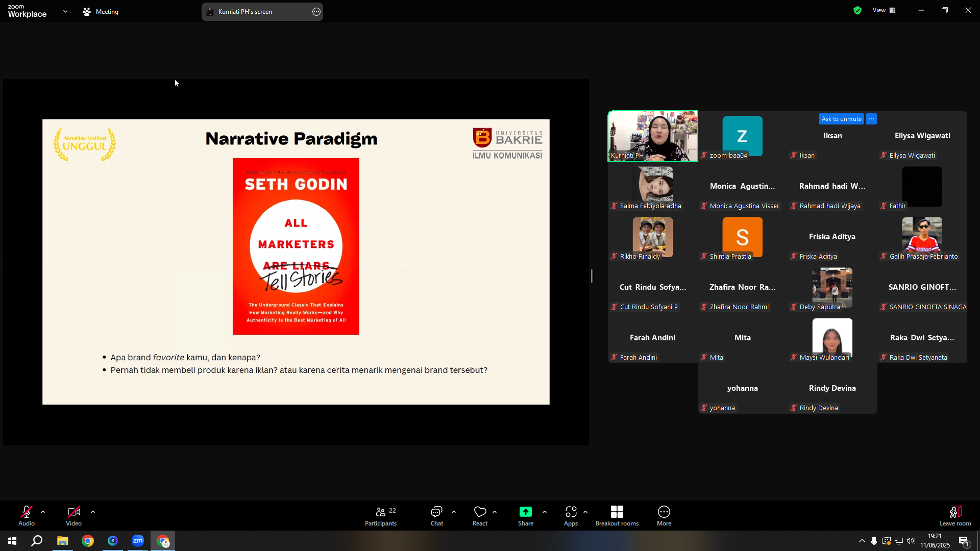Click the Zhafira Noor Rahmi name label
980x551 pixels.
point(739,307)
